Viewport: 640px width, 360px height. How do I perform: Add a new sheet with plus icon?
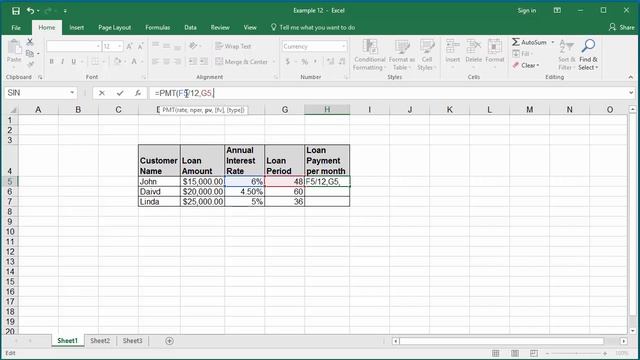point(169,341)
